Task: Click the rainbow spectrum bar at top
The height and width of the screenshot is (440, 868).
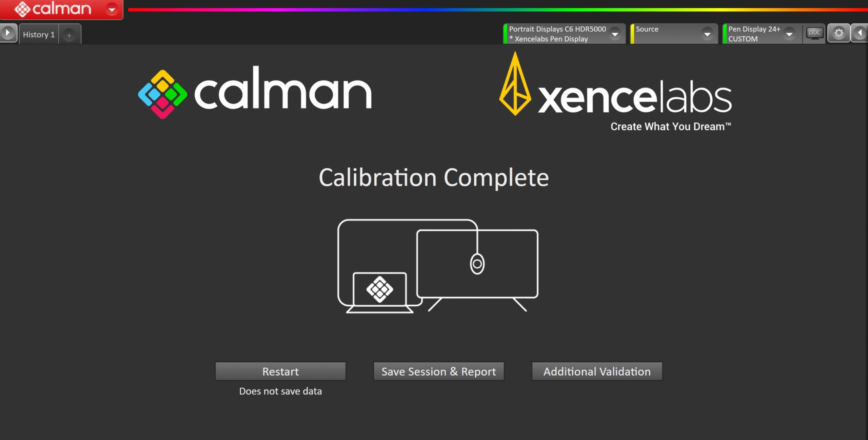Action: click(498, 10)
